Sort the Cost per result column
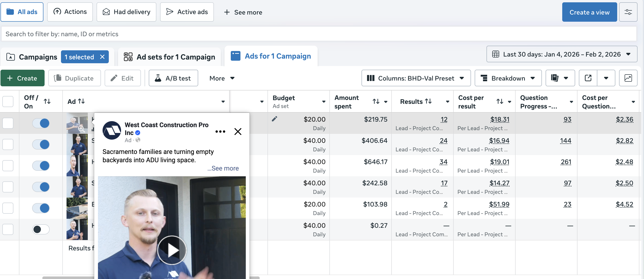 [x=500, y=101]
